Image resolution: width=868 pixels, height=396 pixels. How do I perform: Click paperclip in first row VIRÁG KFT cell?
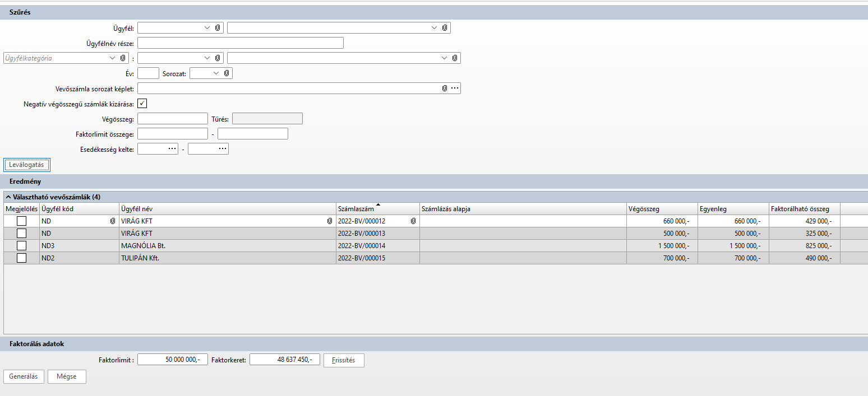click(x=330, y=221)
